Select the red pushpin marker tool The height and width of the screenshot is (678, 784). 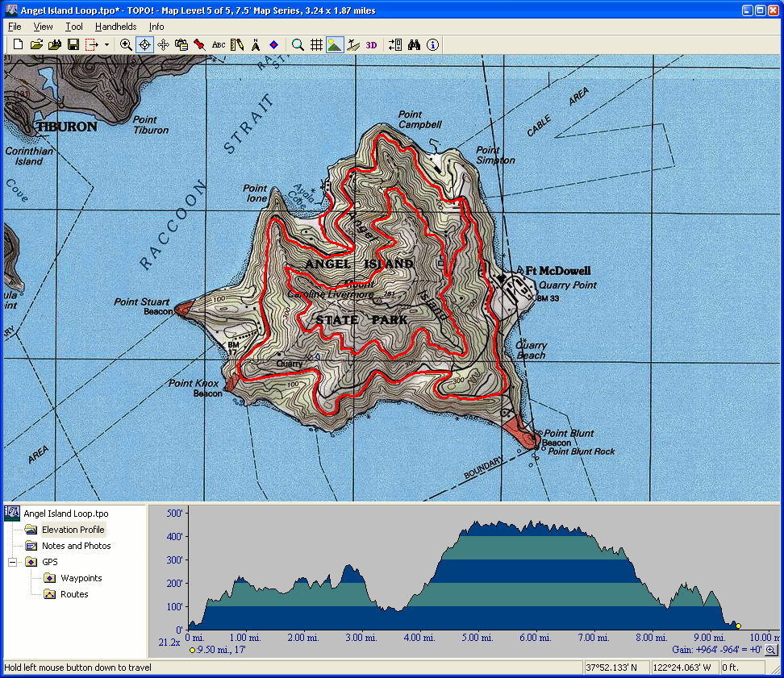point(199,45)
